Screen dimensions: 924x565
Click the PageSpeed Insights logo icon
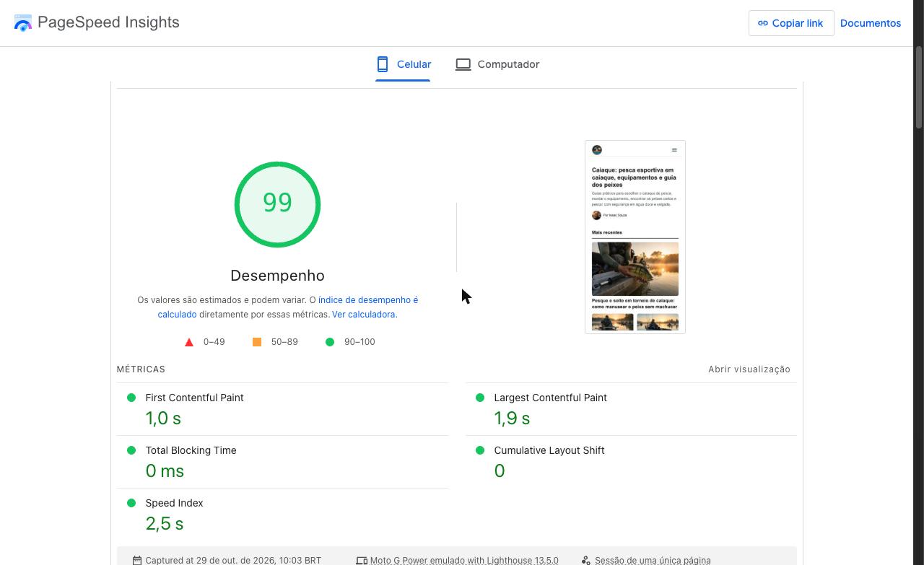click(x=23, y=23)
